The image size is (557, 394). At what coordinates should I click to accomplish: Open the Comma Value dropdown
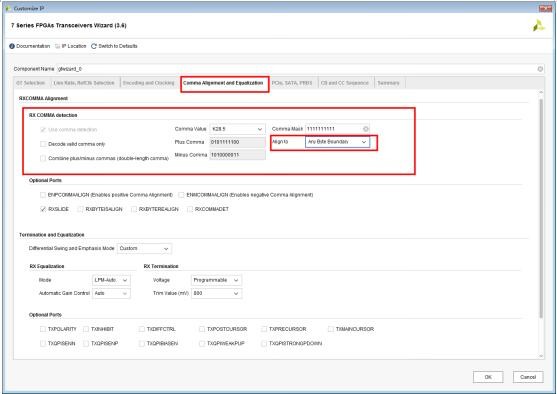coord(237,129)
